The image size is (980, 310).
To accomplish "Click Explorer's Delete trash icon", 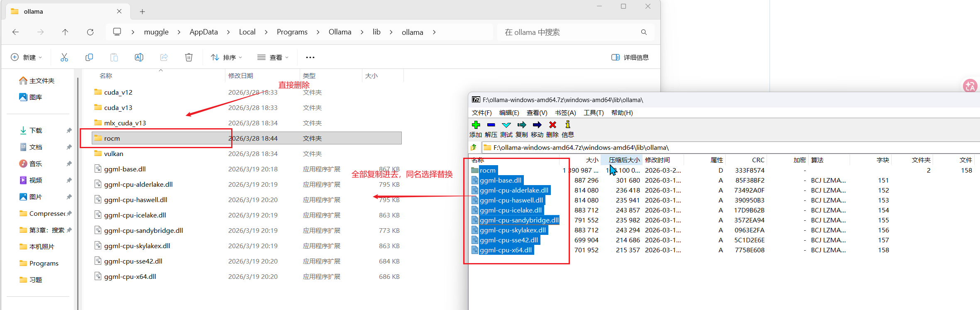I will 189,57.
